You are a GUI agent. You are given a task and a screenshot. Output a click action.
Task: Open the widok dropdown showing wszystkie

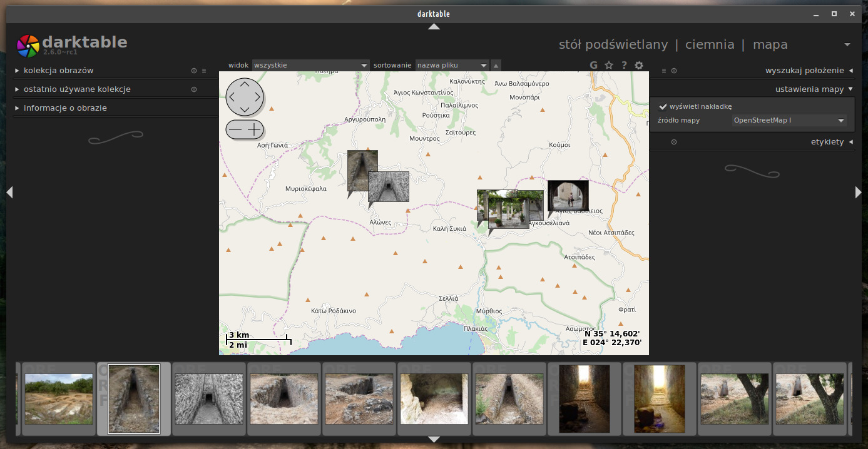311,65
